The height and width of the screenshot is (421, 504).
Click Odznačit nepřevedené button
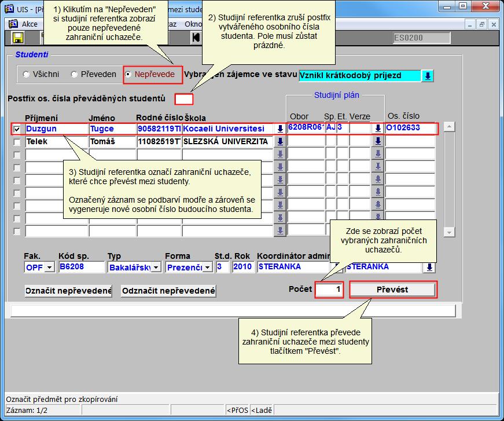coord(168,291)
